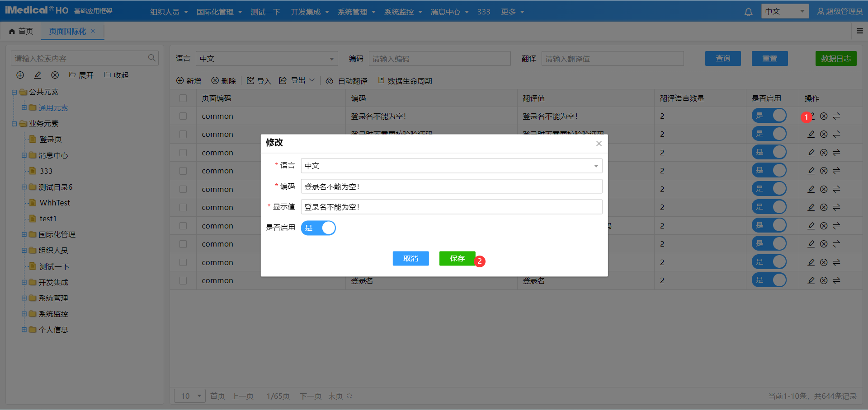Click the add node plus icon above tree

click(x=20, y=75)
